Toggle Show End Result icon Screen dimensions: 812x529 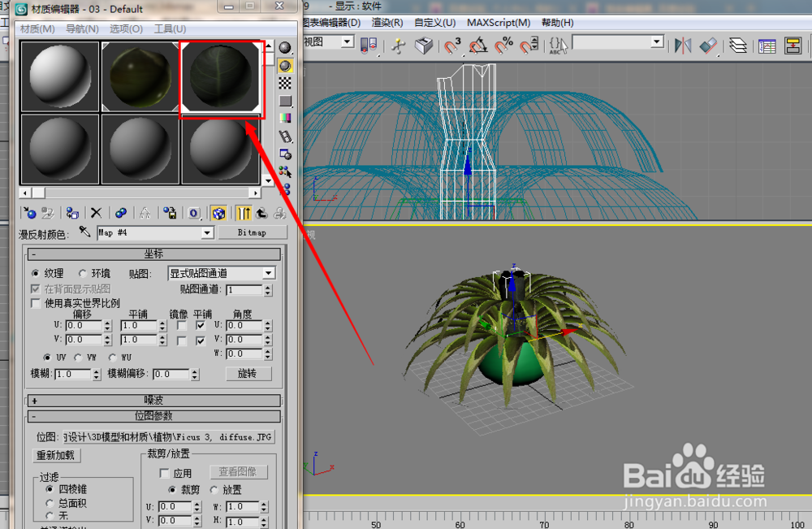coord(244,213)
